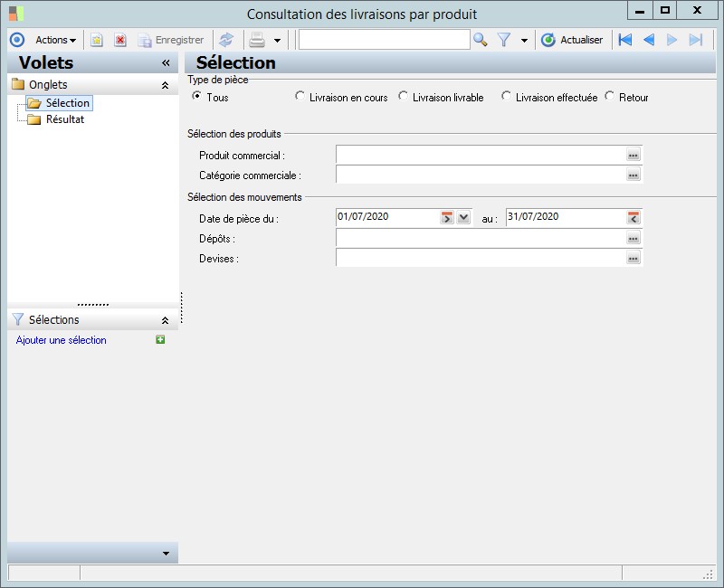Click the Actualiser button
This screenshot has height=588, width=724.
(572, 40)
